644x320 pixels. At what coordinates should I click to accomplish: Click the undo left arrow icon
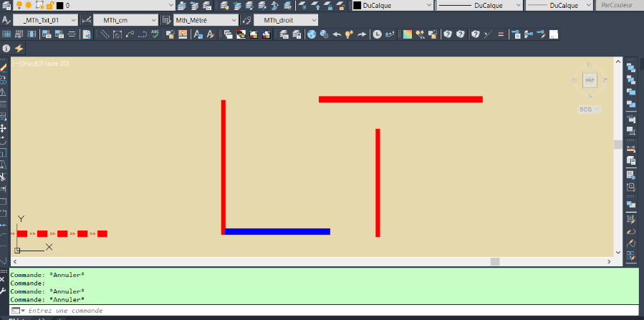pyautogui.click(x=337, y=34)
